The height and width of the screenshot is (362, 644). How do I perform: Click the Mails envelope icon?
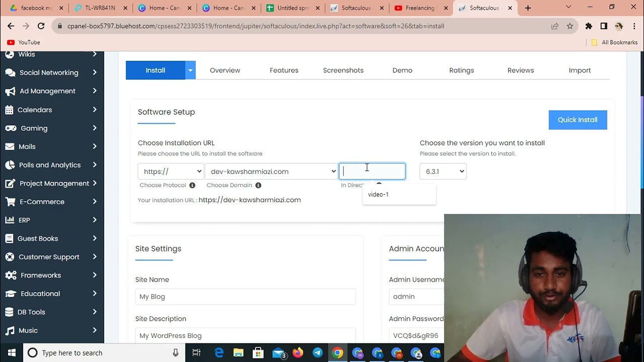point(10,146)
